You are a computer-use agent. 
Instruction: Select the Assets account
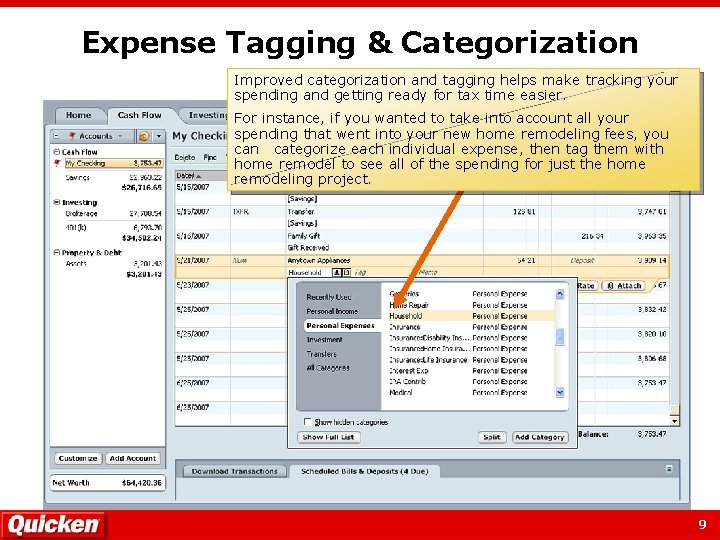pyautogui.click(x=114, y=264)
